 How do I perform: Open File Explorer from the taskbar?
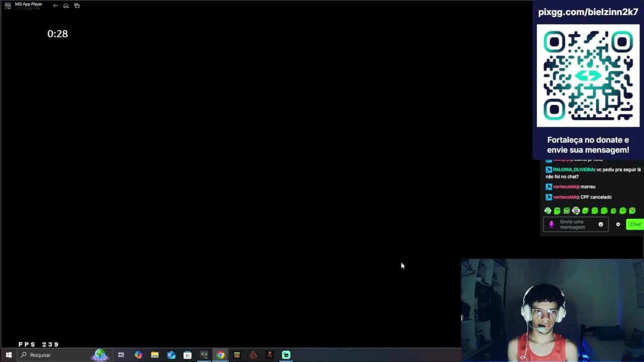click(x=155, y=355)
